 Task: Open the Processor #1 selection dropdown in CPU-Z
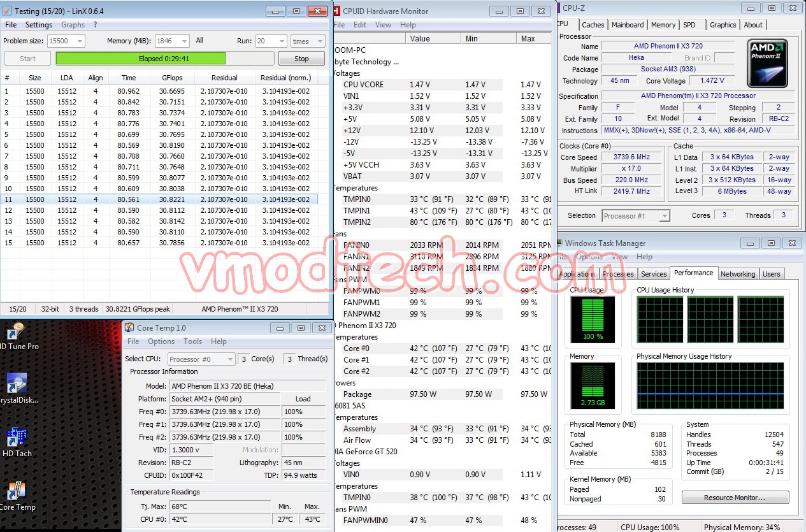click(636, 216)
